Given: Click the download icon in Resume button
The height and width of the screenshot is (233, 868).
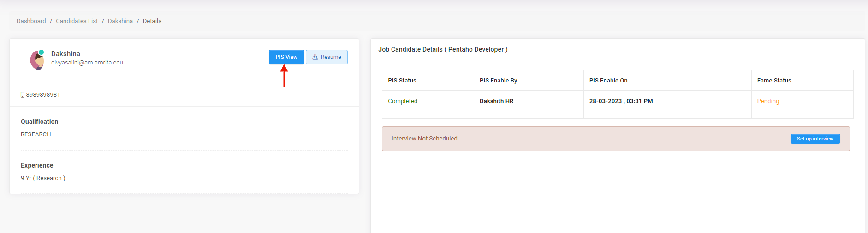Looking at the screenshot, I should pyautogui.click(x=315, y=57).
